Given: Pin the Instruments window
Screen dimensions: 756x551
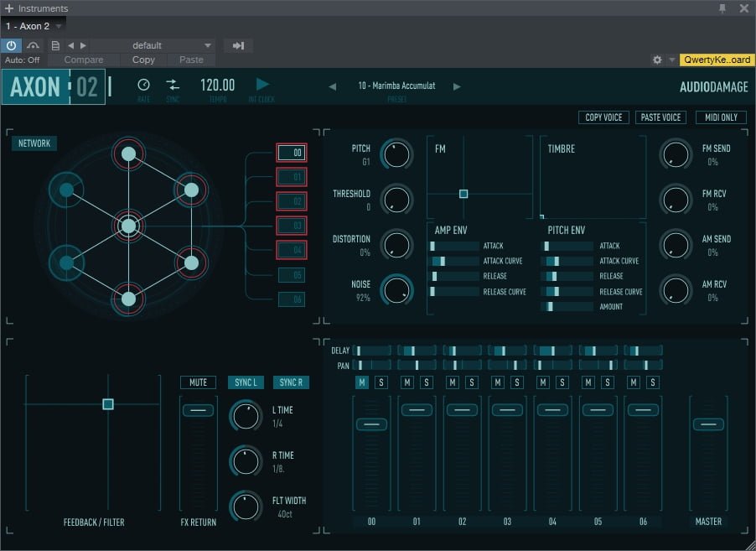Looking at the screenshot, I should pyautogui.click(x=722, y=8).
